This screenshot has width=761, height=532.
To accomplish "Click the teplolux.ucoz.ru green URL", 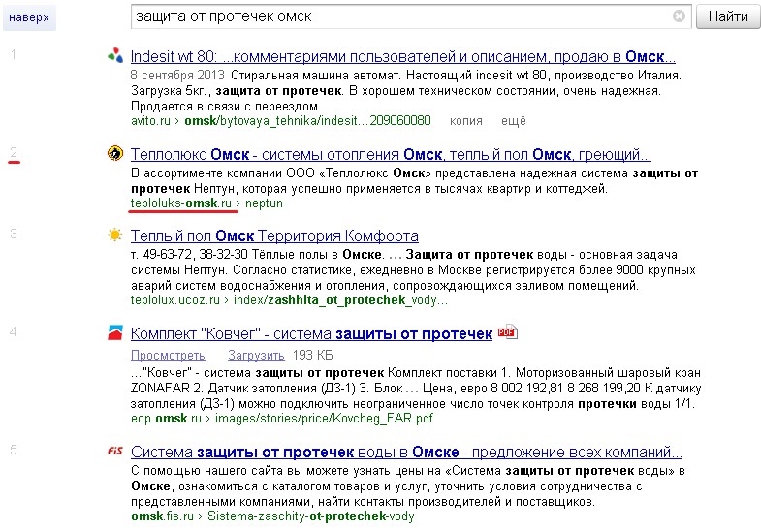I will click(175, 300).
